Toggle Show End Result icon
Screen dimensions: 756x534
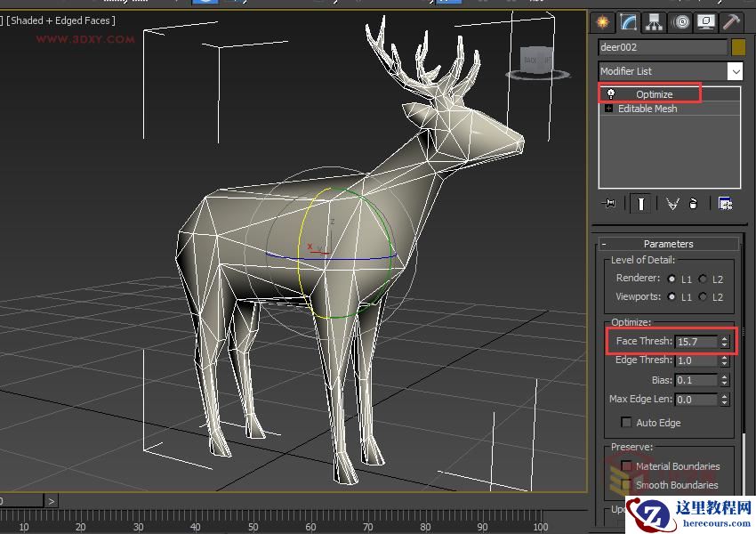640,204
